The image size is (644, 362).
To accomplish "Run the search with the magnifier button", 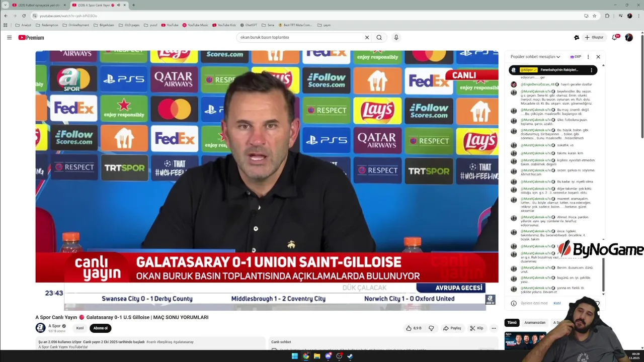I will [x=379, y=37].
